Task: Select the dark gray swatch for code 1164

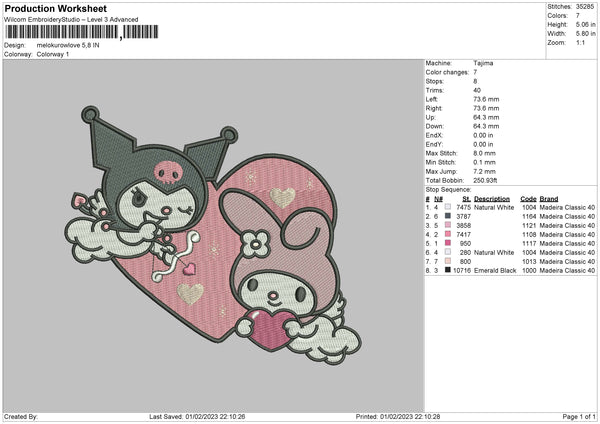Action: point(446,215)
